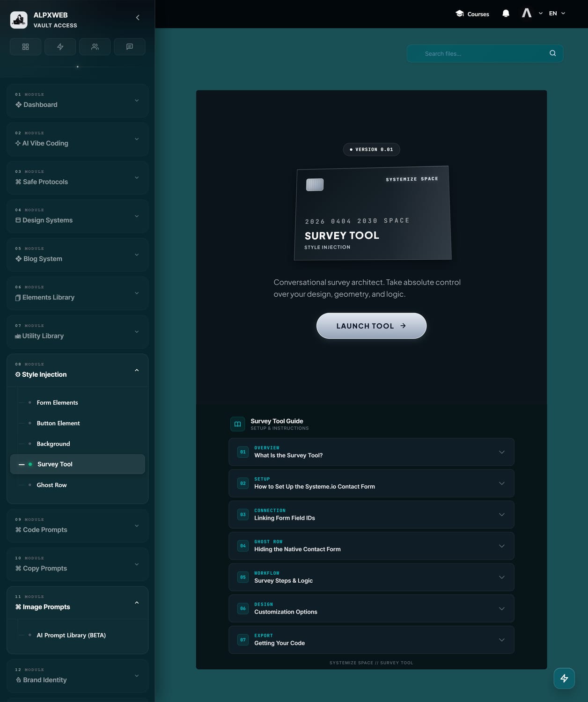
Task: Click the Search files input field
Action: 485,53
